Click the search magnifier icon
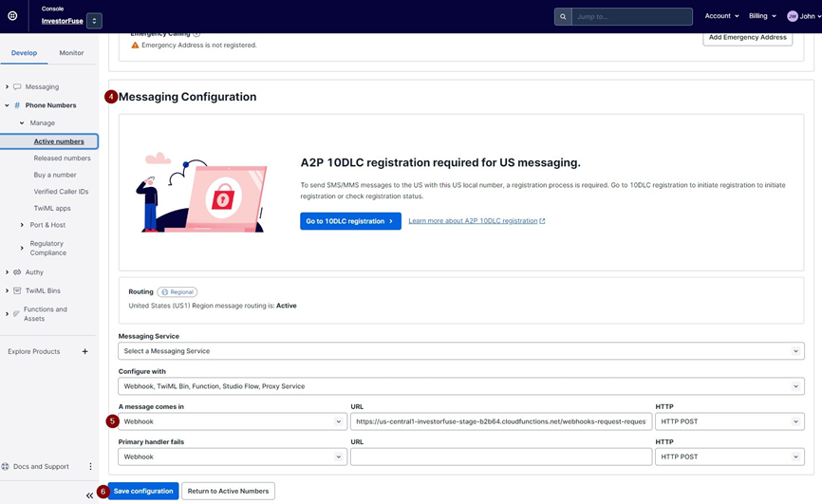The height and width of the screenshot is (504, 822). pos(563,17)
